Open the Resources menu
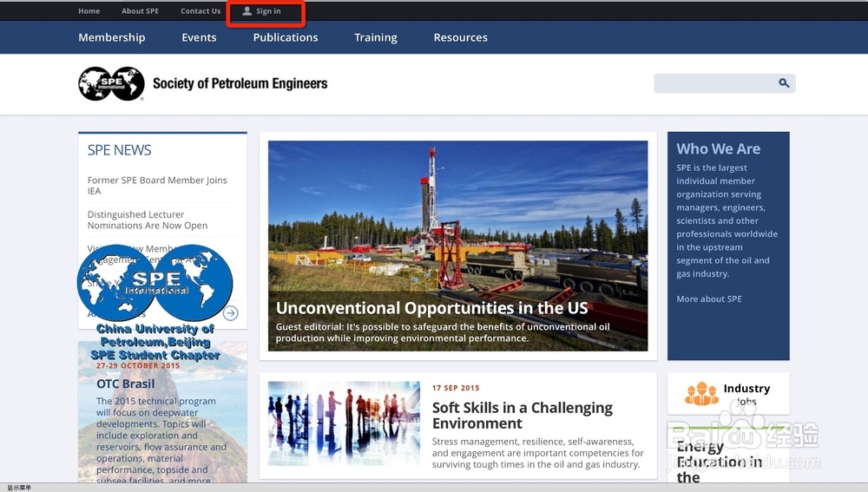Viewport: 868px width, 492px height. tap(461, 37)
